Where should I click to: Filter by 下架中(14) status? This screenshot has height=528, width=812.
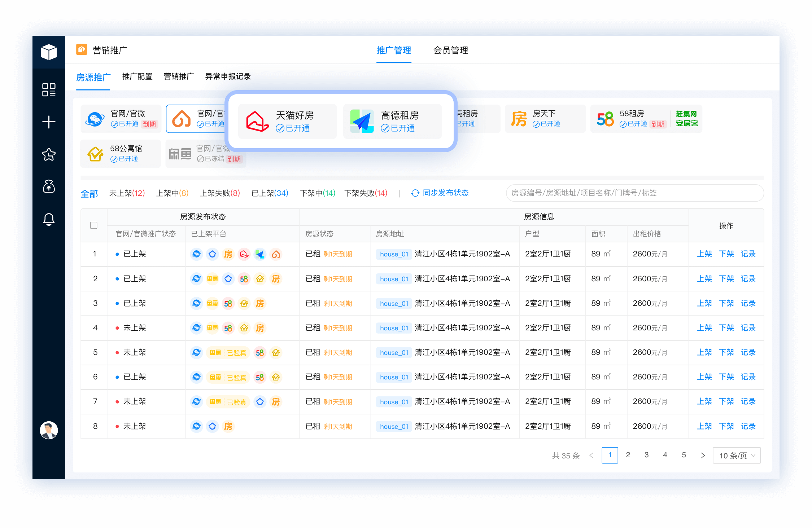point(318,193)
